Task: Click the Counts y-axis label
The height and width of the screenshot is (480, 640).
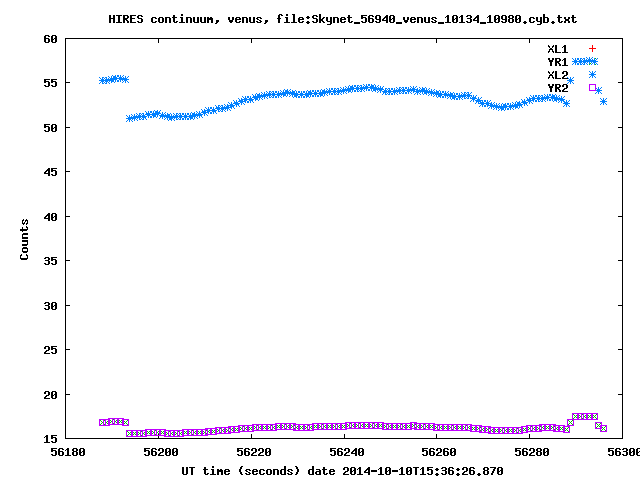Action: coord(24,239)
